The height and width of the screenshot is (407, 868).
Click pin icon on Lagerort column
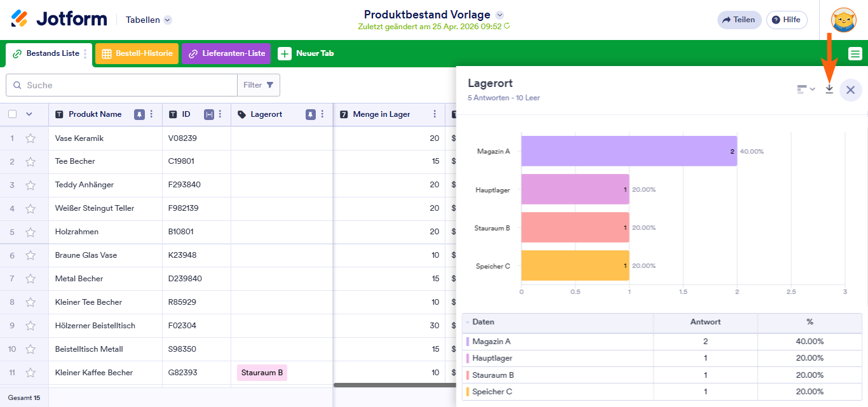[310, 114]
